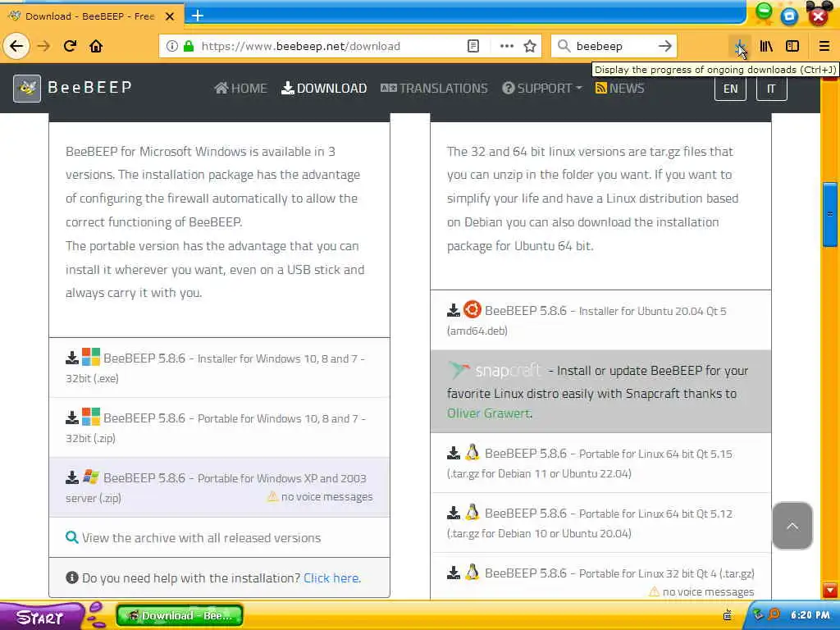Click the Windows XP flag icon
Image resolution: width=840 pixels, height=630 pixels.
90,477
